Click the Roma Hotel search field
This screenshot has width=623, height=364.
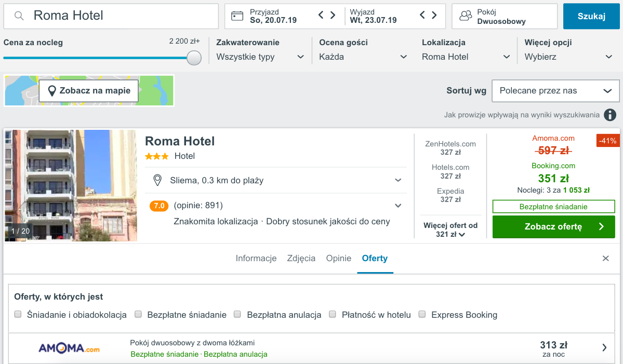[111, 16]
